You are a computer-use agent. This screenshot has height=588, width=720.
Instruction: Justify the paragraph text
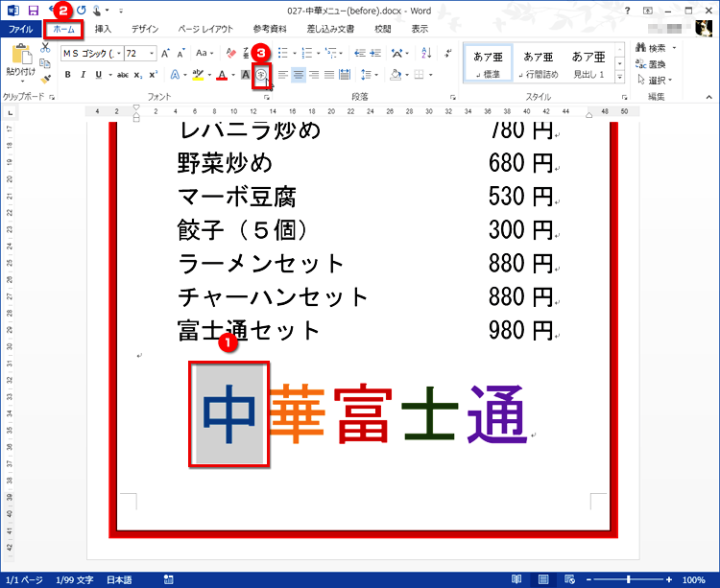point(329,75)
